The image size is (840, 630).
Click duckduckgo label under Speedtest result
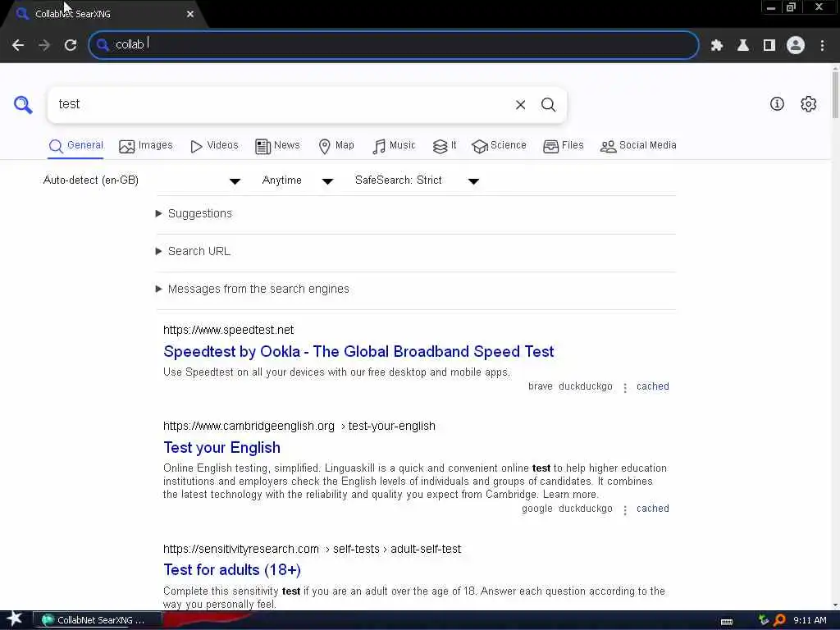coord(585,386)
